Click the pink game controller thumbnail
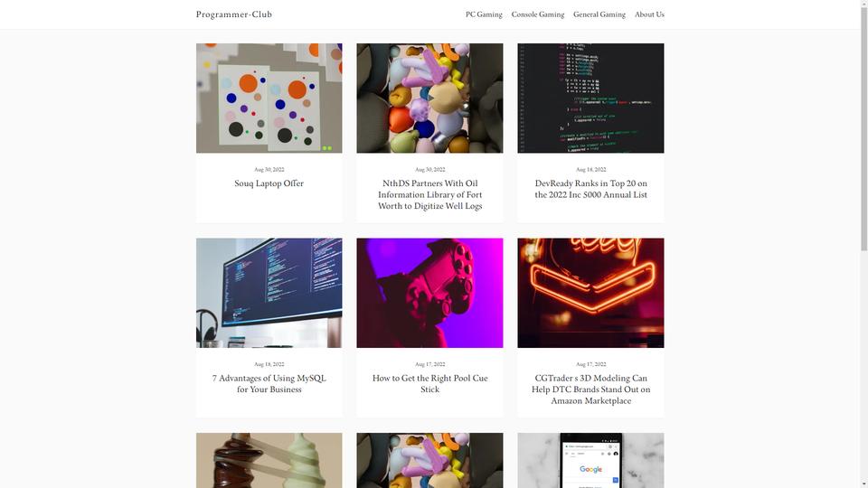The image size is (868, 488). [x=430, y=293]
